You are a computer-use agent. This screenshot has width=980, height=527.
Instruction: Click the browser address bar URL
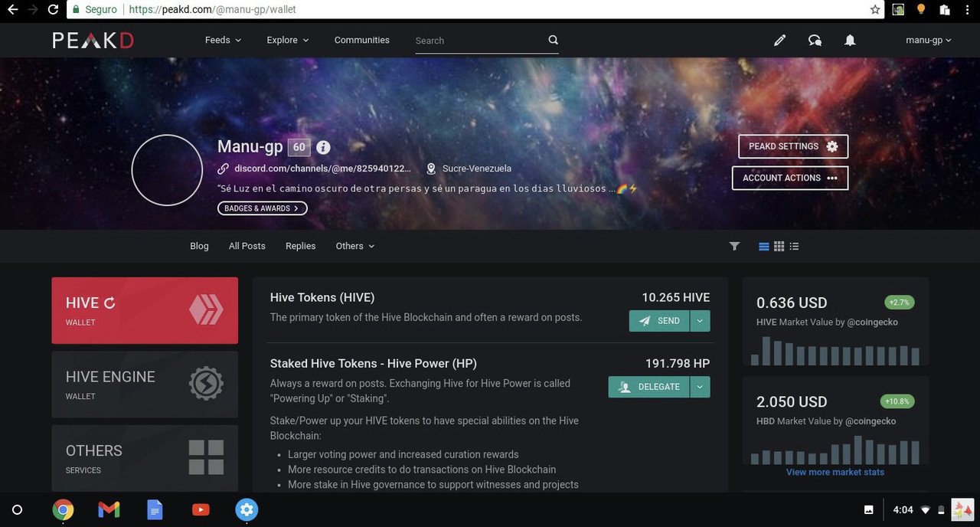tap(213, 10)
